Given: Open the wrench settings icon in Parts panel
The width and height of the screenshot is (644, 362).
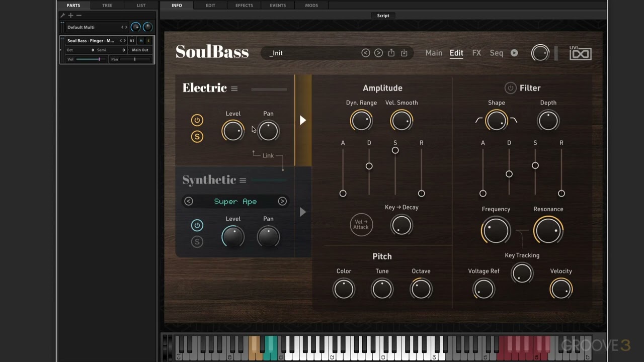Looking at the screenshot, I should click(63, 16).
